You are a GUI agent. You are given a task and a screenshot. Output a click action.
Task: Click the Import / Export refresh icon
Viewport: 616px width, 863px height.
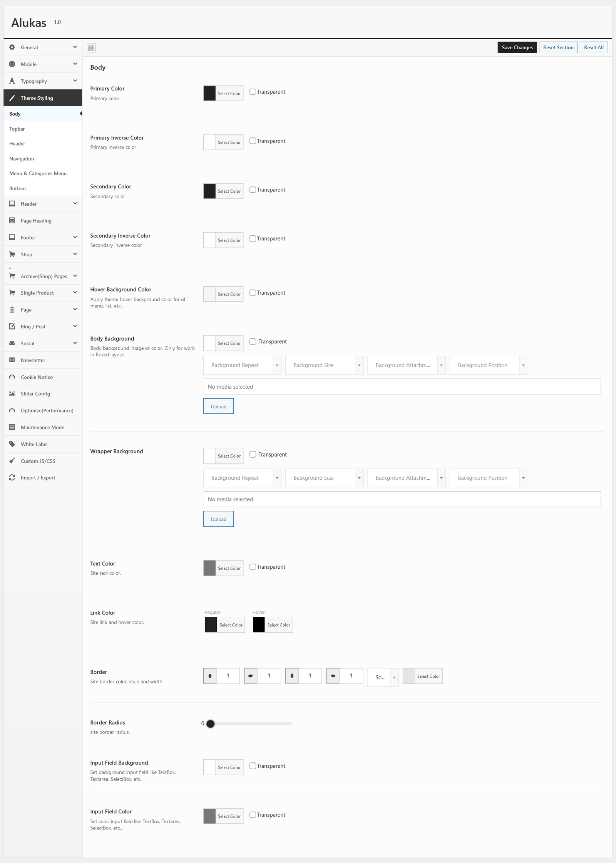(12, 478)
